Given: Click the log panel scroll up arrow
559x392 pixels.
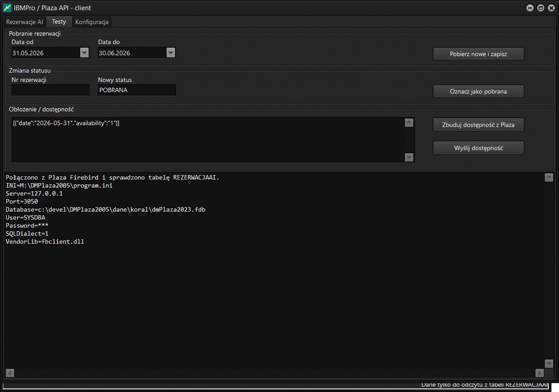Looking at the screenshot, I should [549, 177].
